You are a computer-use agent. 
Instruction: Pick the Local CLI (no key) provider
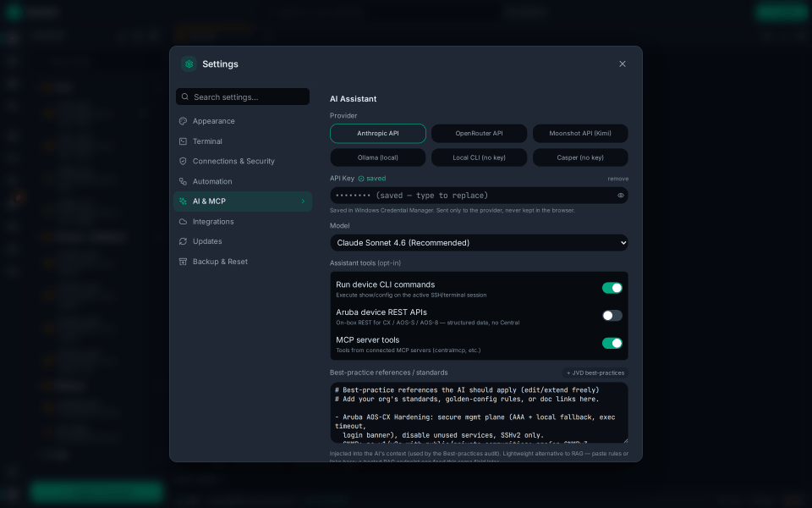(479, 157)
